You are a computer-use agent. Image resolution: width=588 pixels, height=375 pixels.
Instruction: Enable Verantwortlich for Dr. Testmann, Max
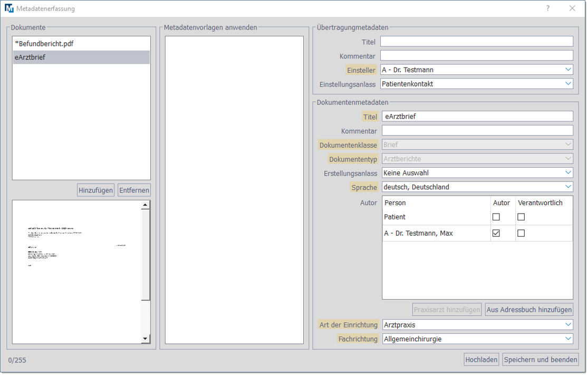(x=521, y=233)
